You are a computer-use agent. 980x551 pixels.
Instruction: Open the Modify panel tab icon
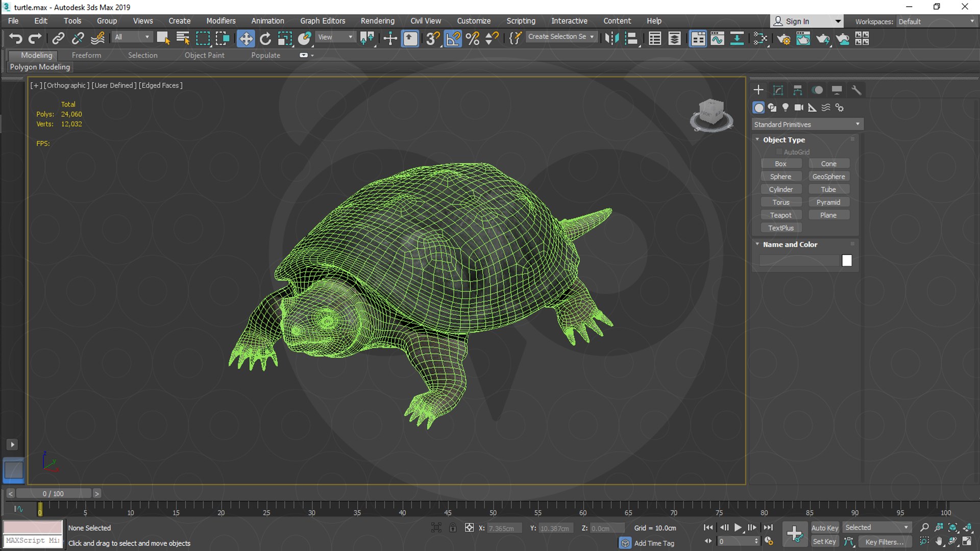778,90
